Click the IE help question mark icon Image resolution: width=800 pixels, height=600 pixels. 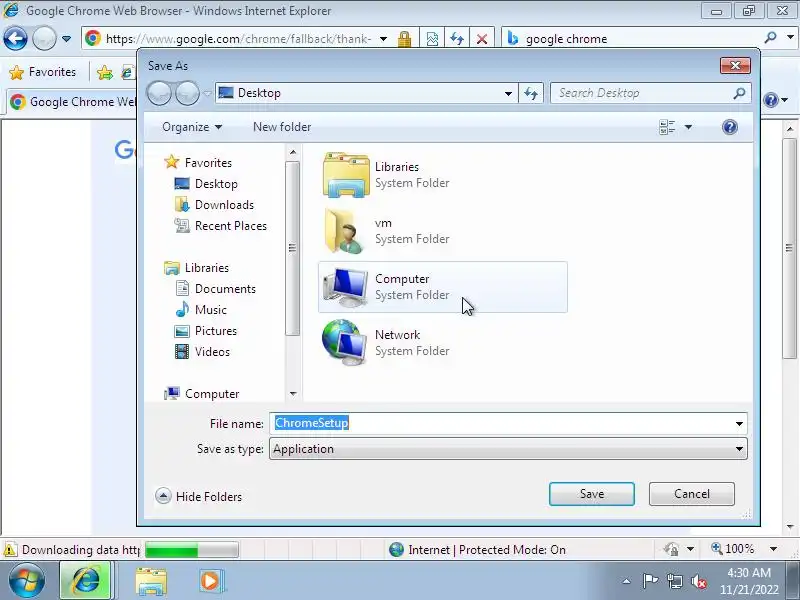pos(770,100)
